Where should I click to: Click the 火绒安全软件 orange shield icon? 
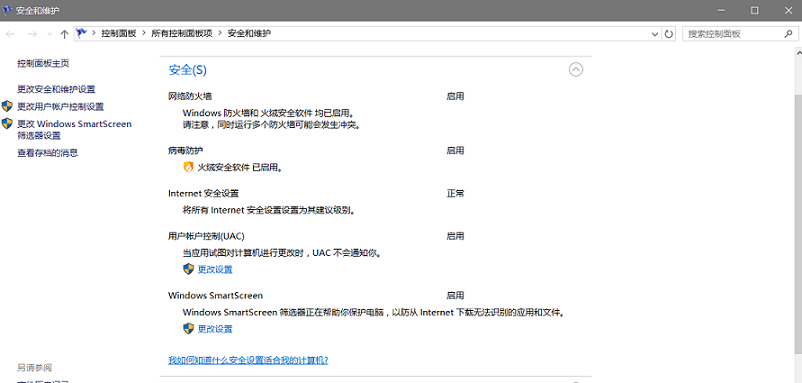pyautogui.click(x=188, y=167)
